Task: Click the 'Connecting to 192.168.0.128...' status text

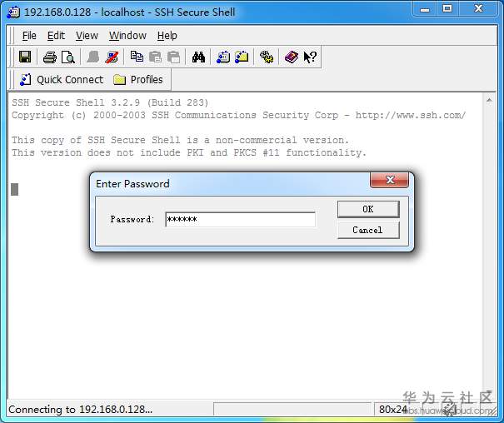Action: pos(80,410)
